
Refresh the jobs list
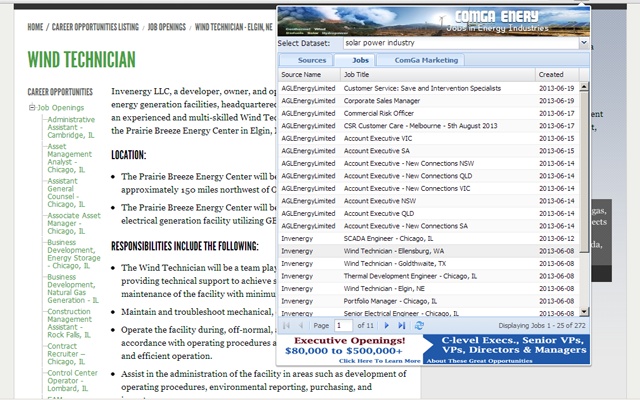point(419,325)
